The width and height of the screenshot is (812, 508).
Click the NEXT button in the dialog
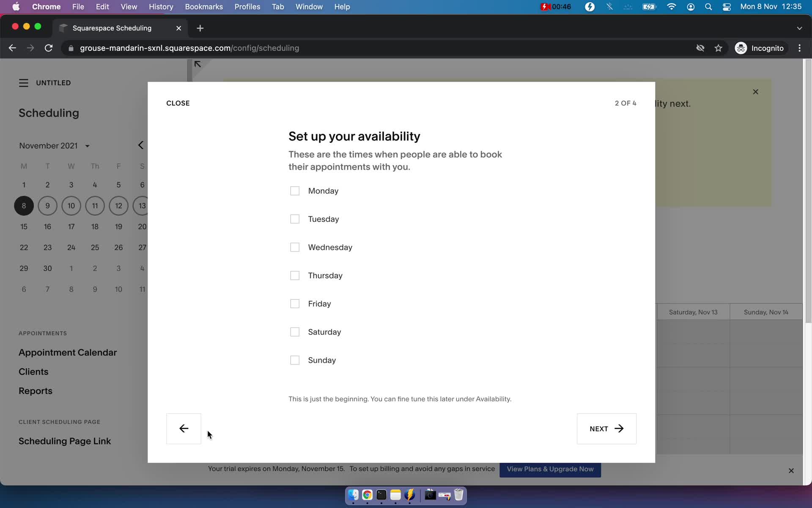pos(606,428)
